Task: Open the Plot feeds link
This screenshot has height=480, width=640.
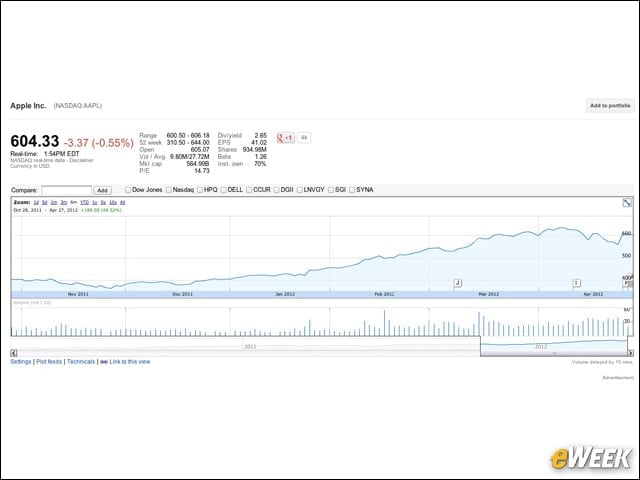Action: [x=49, y=362]
